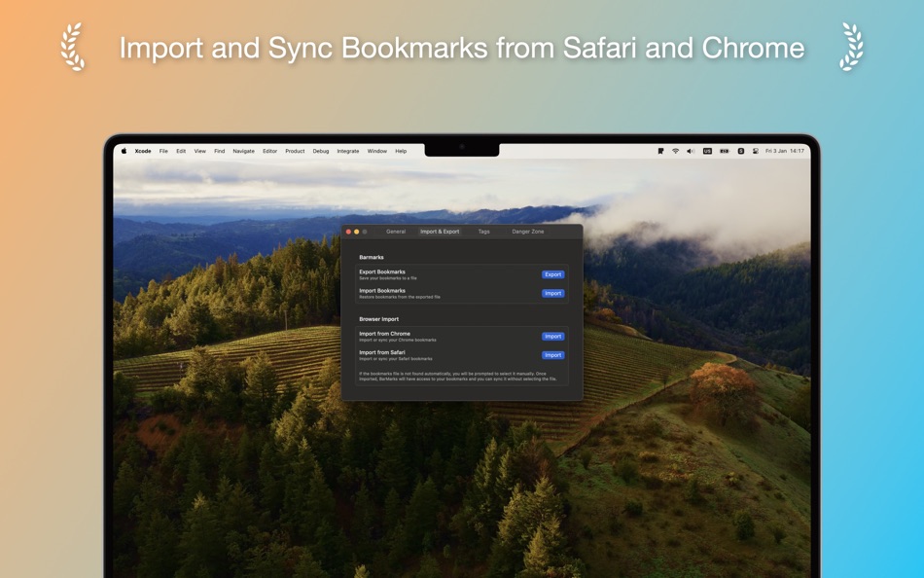Image resolution: width=924 pixels, height=578 pixels.
Task: Select the Import & Export tab
Action: [440, 232]
